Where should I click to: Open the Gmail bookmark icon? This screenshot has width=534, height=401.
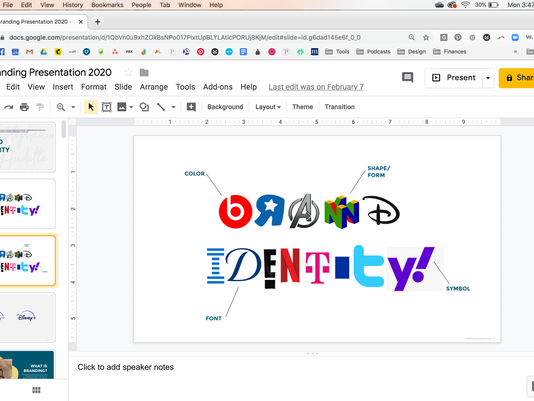coord(30,52)
